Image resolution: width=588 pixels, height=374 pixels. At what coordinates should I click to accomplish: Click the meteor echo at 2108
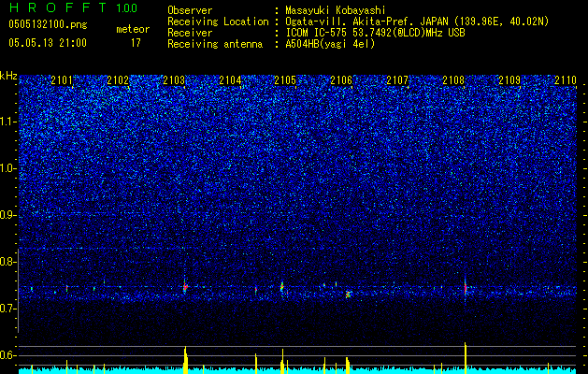[465, 287]
